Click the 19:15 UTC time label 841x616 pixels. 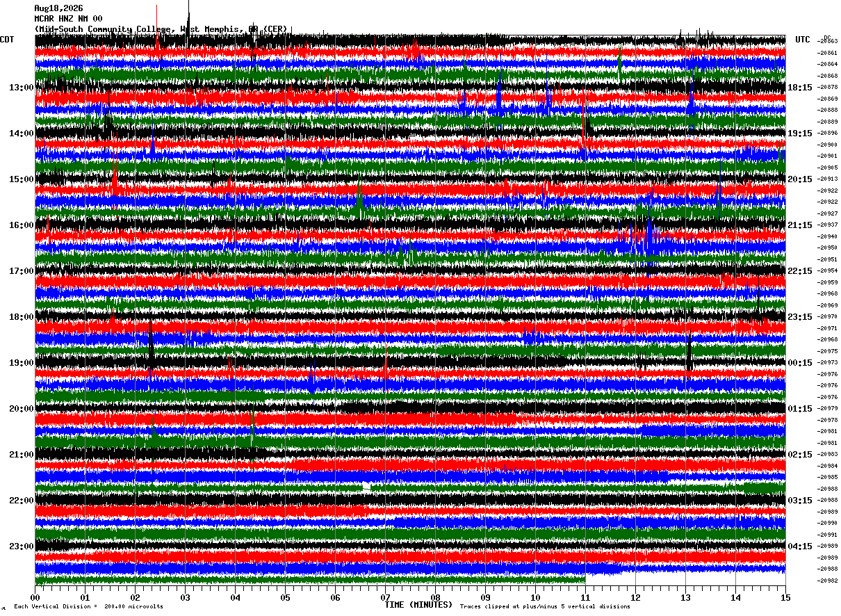(800, 133)
